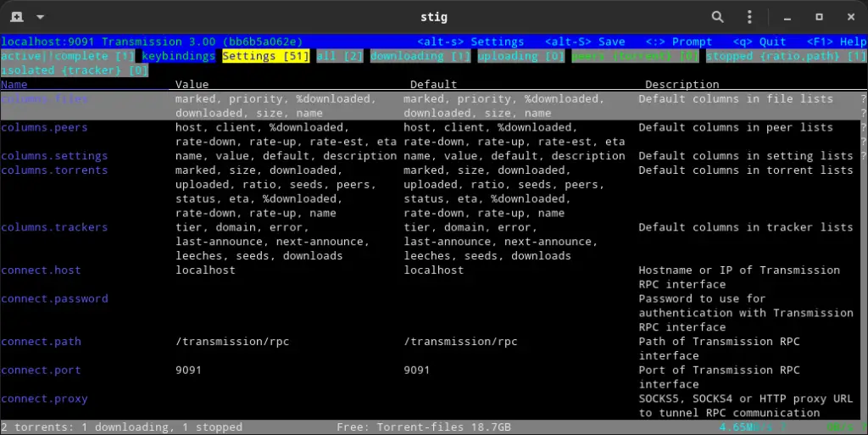Open the keybindings tab
Screen dimensions: 868x435
(178, 56)
